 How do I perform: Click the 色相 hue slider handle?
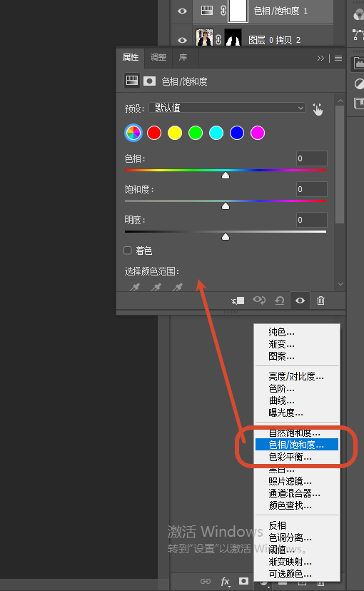(226, 176)
